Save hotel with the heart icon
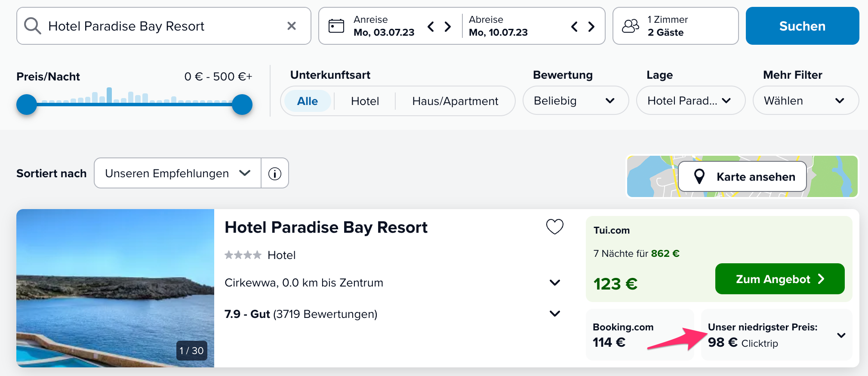Screen dimensions: 868x376 pos(555,226)
